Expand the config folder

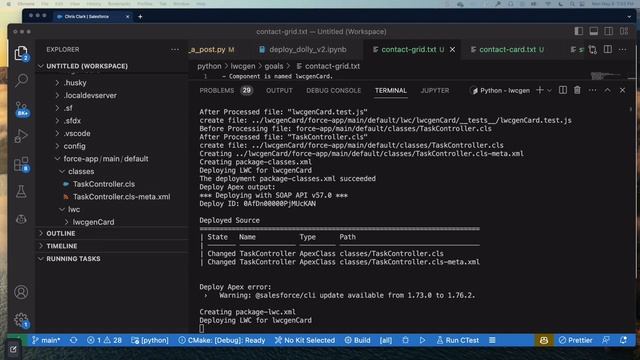(74, 146)
